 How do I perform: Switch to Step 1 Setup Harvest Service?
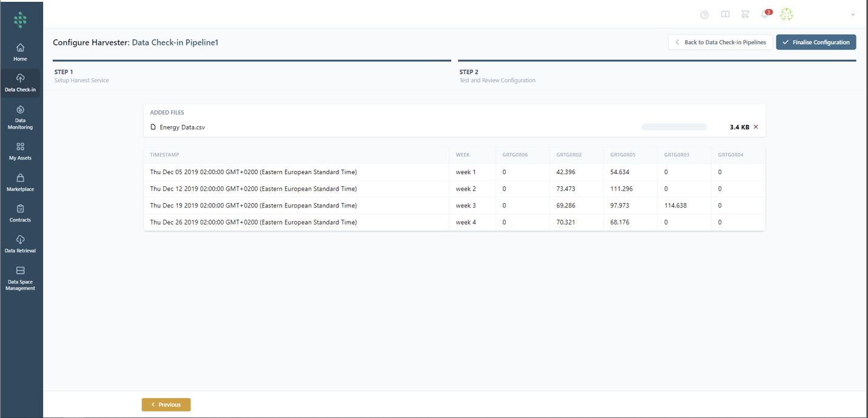click(82, 76)
